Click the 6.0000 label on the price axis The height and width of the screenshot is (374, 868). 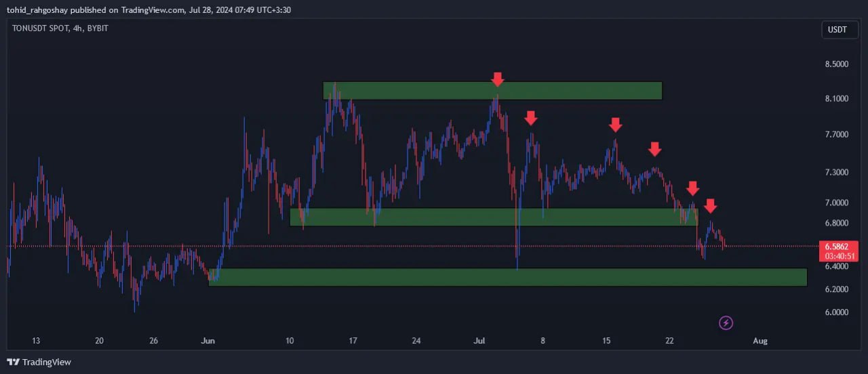pos(836,312)
